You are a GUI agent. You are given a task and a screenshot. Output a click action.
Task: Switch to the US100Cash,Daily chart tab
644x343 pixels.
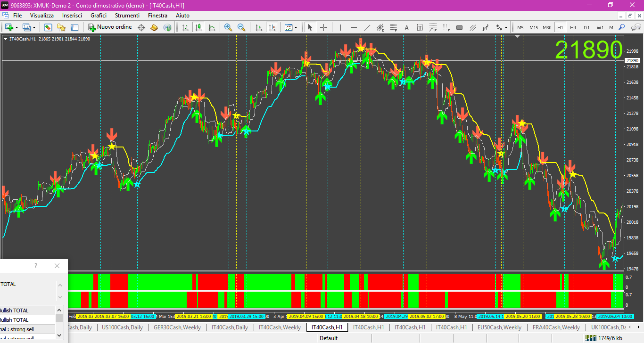tap(122, 327)
